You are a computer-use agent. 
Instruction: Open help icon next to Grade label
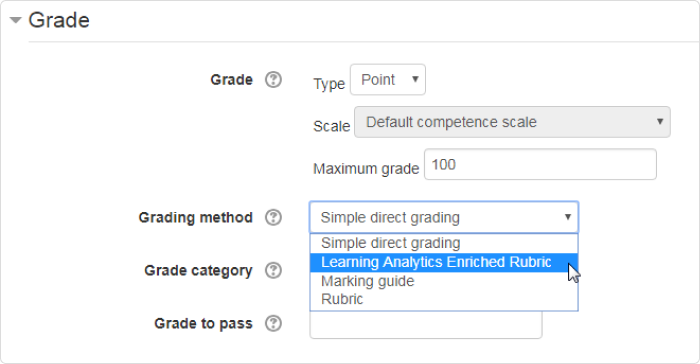273,80
